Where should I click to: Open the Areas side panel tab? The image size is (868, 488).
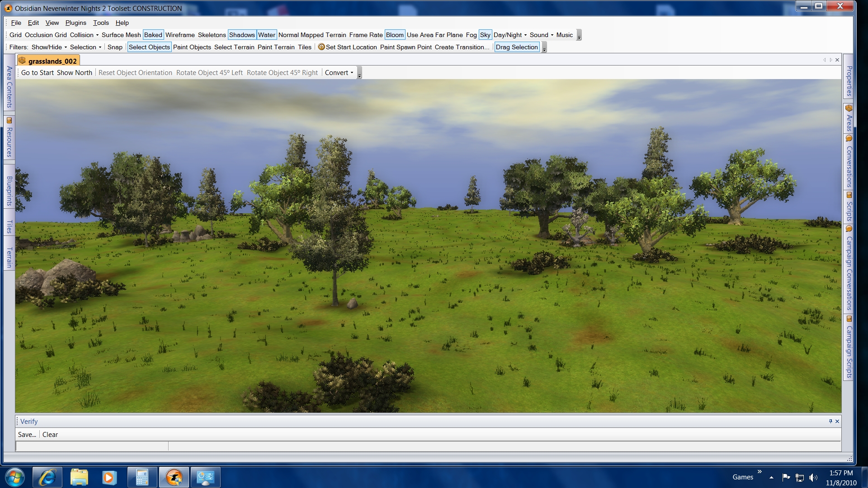(849, 119)
